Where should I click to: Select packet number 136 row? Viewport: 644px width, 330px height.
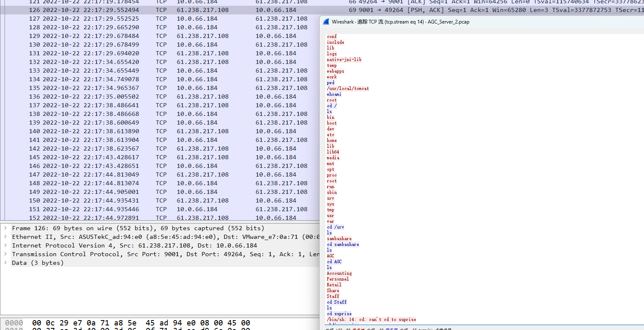pyautogui.click(x=160, y=97)
